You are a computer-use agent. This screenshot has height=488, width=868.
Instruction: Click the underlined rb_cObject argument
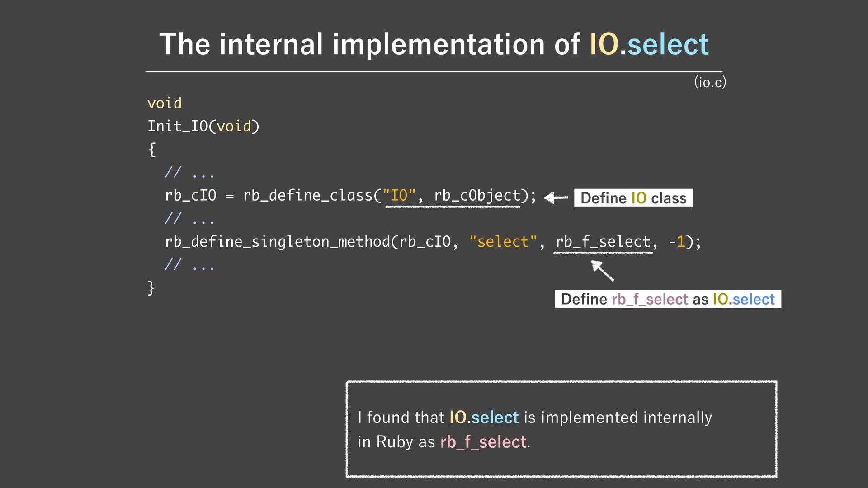click(477, 196)
